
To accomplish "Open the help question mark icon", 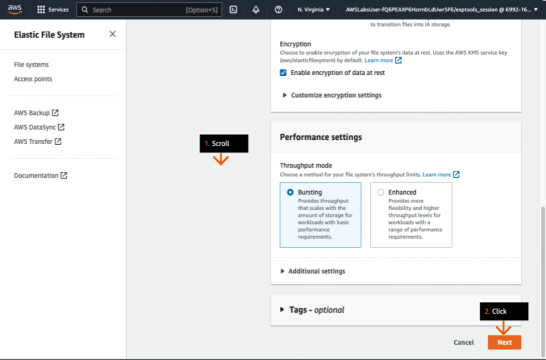I will point(278,9).
